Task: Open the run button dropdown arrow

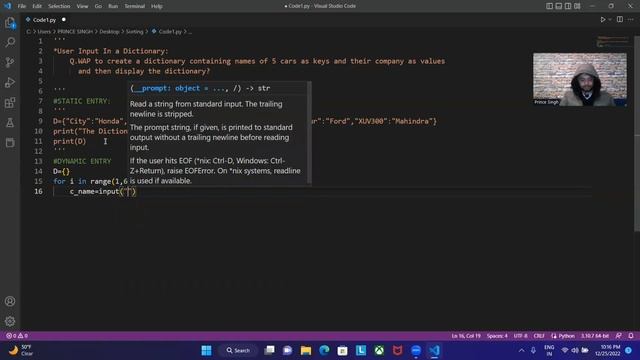Action: click(x=610, y=20)
